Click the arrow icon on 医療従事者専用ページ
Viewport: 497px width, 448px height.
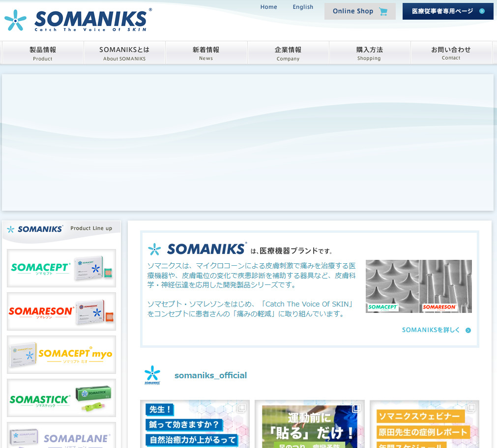(x=482, y=11)
